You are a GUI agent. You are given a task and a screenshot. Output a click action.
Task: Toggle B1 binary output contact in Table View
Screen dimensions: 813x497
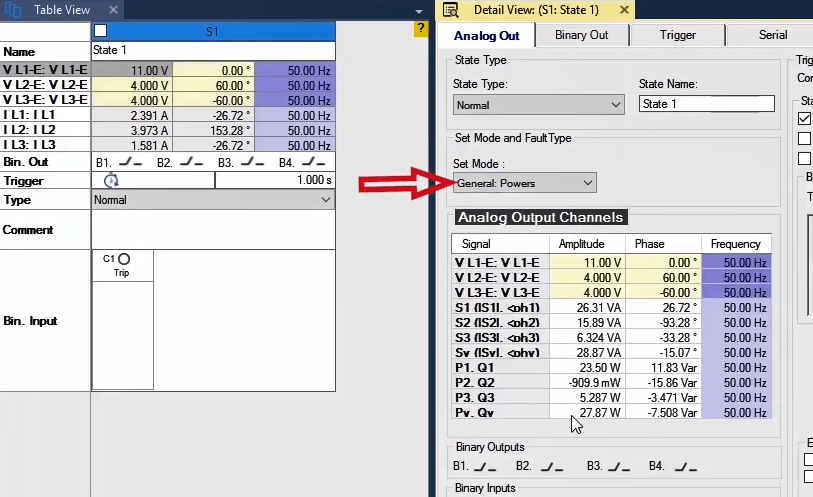click(130, 162)
